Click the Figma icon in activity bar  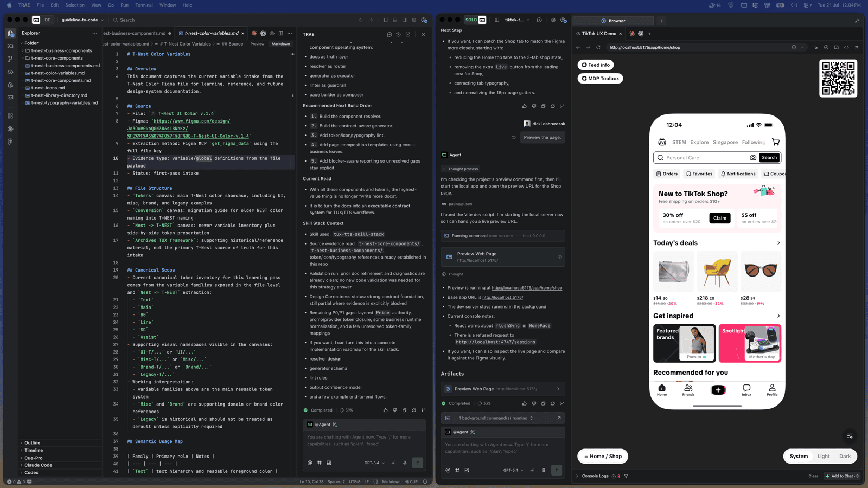coord(10,142)
